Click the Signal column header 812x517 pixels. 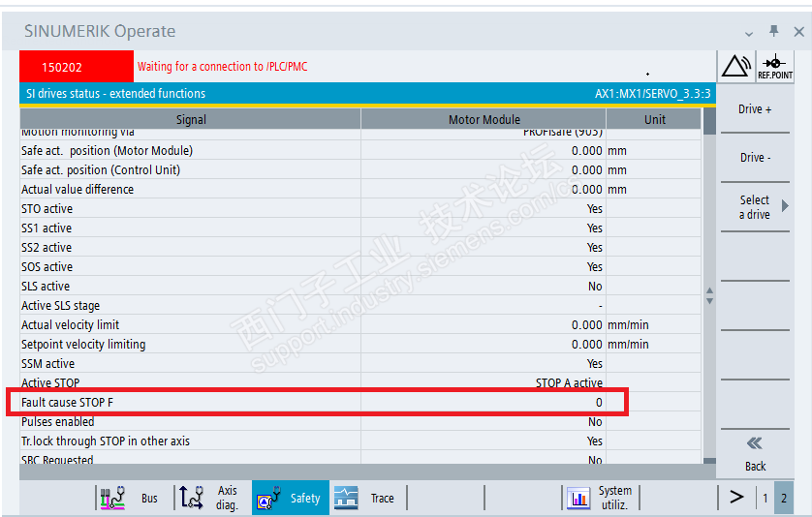pyautogui.click(x=191, y=119)
